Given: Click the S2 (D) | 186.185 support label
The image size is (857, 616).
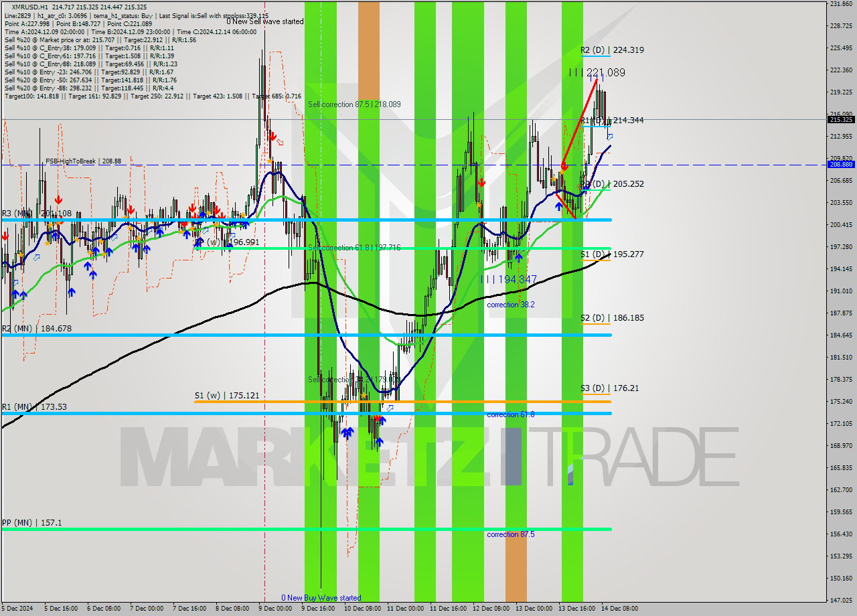Looking at the screenshot, I should pos(612,318).
